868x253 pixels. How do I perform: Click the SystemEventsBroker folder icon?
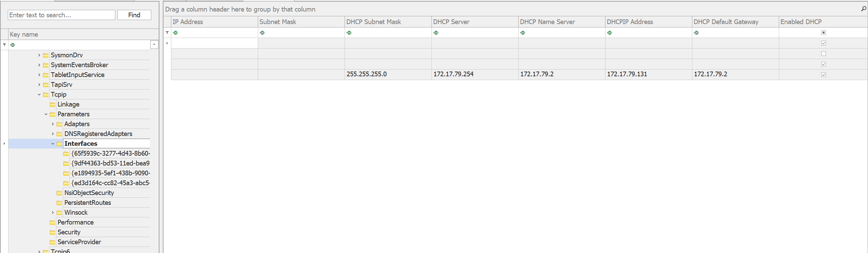click(x=46, y=65)
